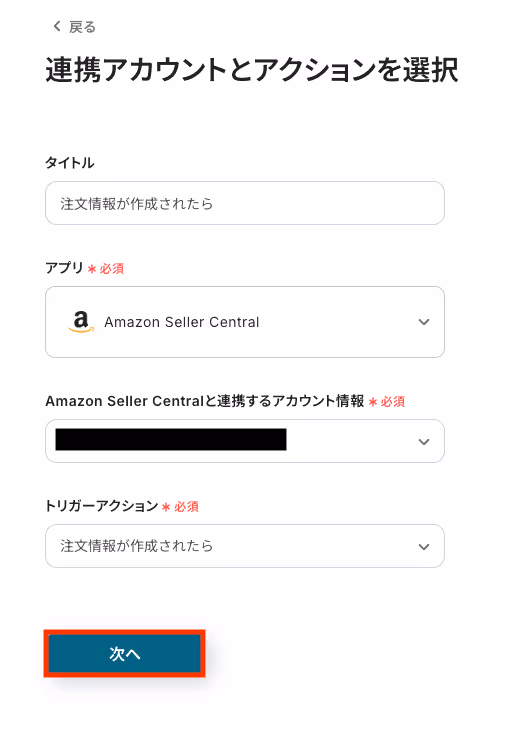Click the タイトル field label
This screenshot has height=733, width=520.
pos(70,163)
